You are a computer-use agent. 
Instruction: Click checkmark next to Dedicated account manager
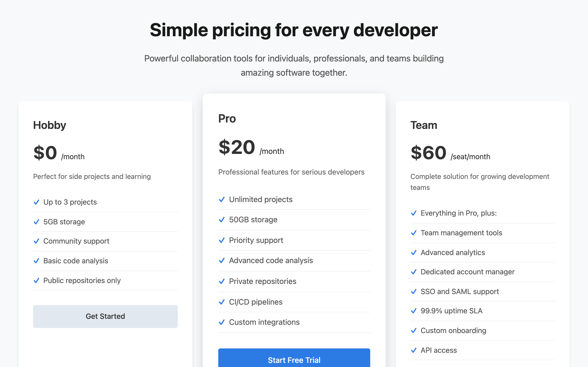(413, 272)
